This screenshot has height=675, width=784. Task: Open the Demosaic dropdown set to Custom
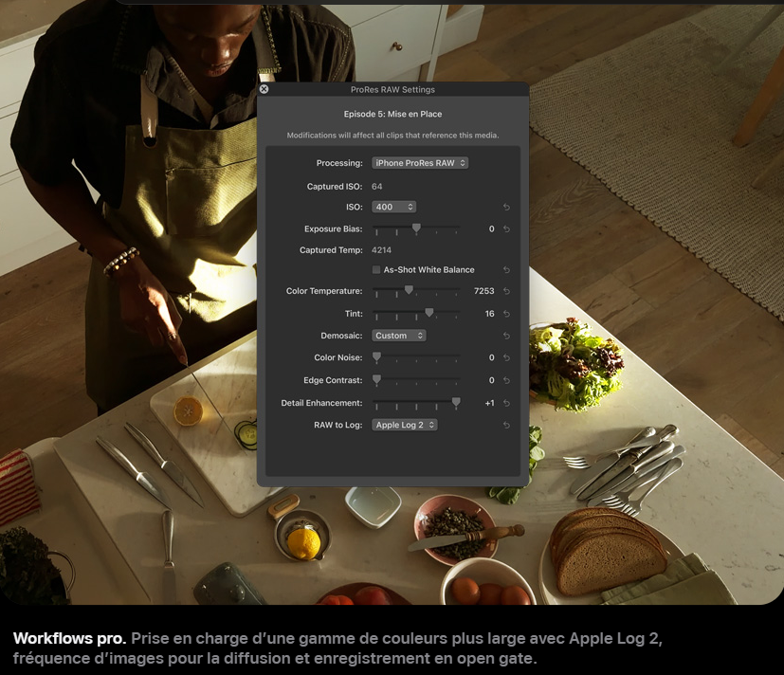398,336
